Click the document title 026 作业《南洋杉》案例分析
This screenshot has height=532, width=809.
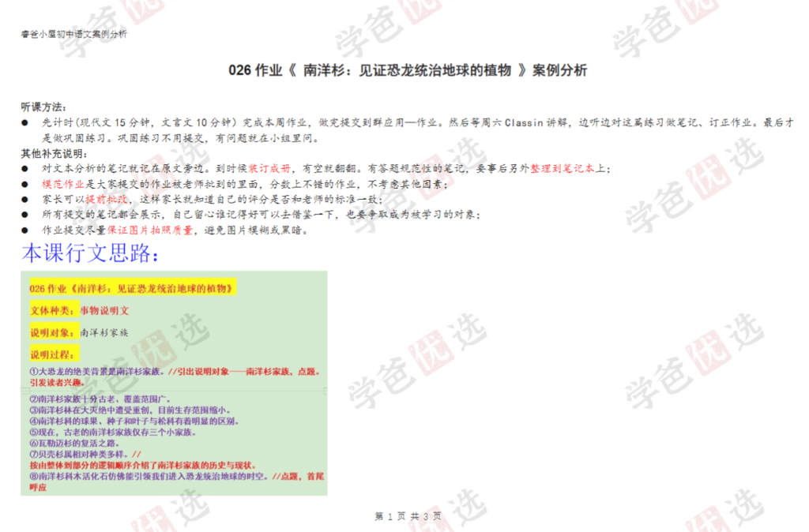[408, 70]
